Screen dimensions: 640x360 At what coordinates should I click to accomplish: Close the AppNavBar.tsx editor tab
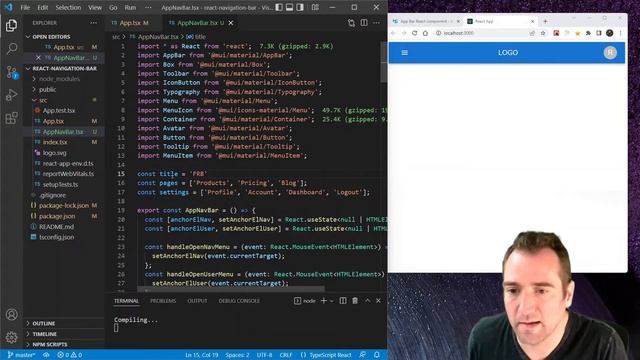click(x=231, y=23)
